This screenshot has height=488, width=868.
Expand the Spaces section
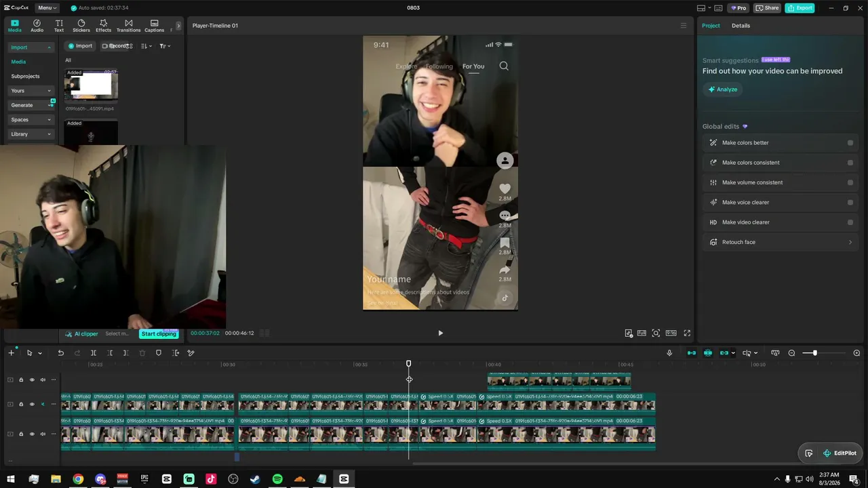pyautogui.click(x=31, y=120)
